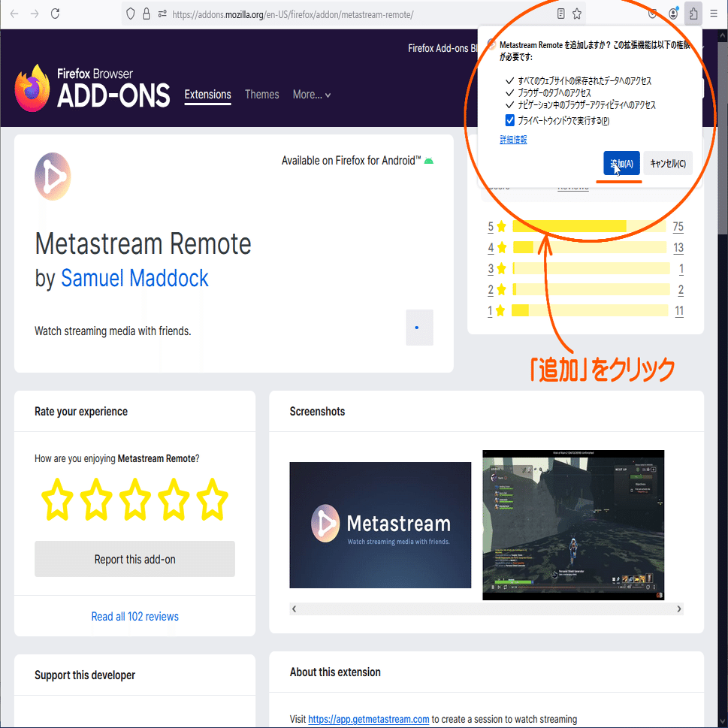
Task: Open Read all 102 reviews link
Action: point(134,617)
